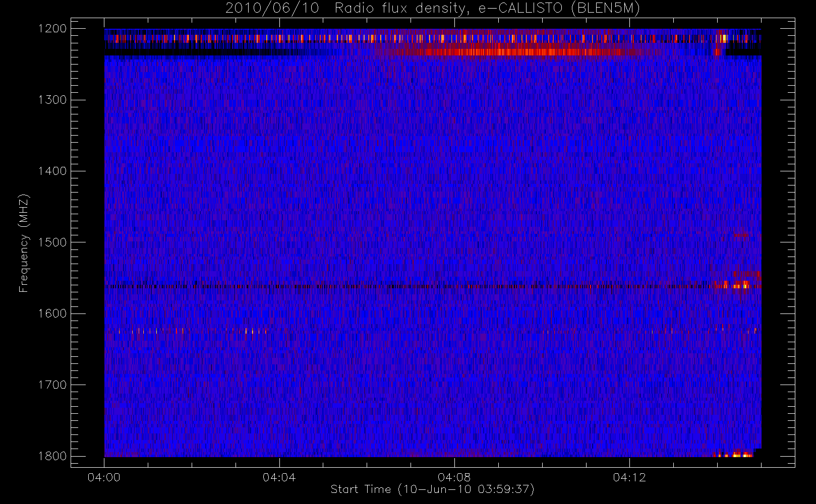Click the 04:12 time tick label

click(629, 477)
